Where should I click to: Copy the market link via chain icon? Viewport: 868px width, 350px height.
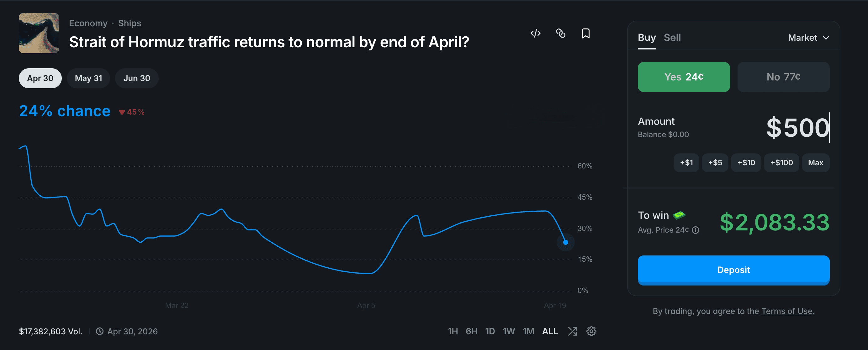560,33
